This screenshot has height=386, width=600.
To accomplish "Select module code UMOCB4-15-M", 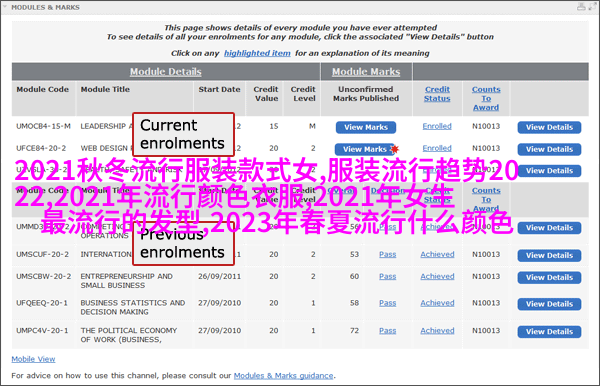I will [43, 126].
